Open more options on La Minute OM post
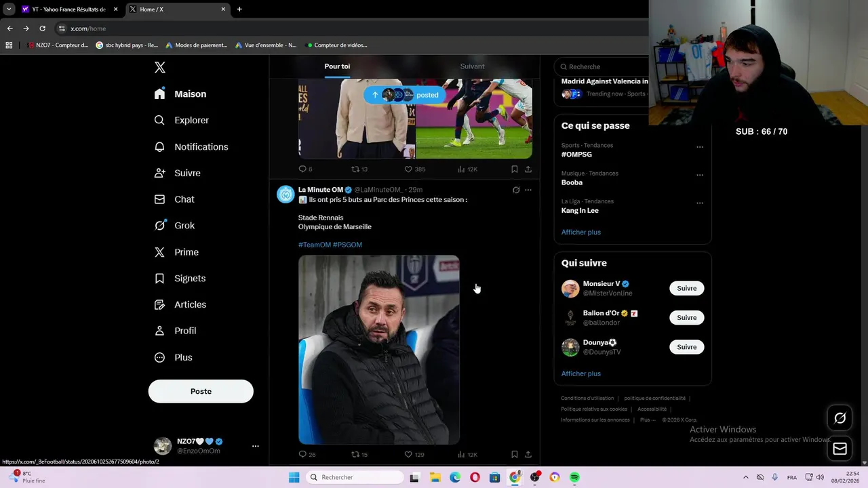868x488 pixels. point(528,190)
